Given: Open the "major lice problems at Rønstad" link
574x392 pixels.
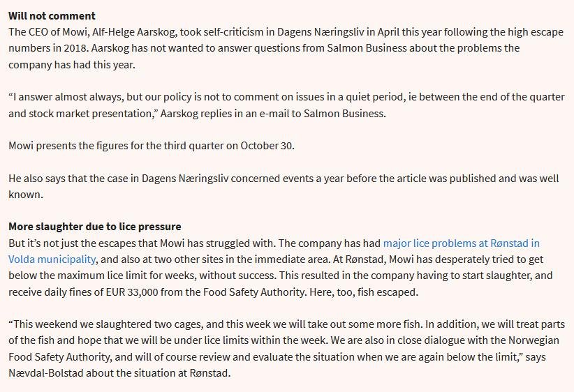Looking at the screenshot, I should [461, 243].
